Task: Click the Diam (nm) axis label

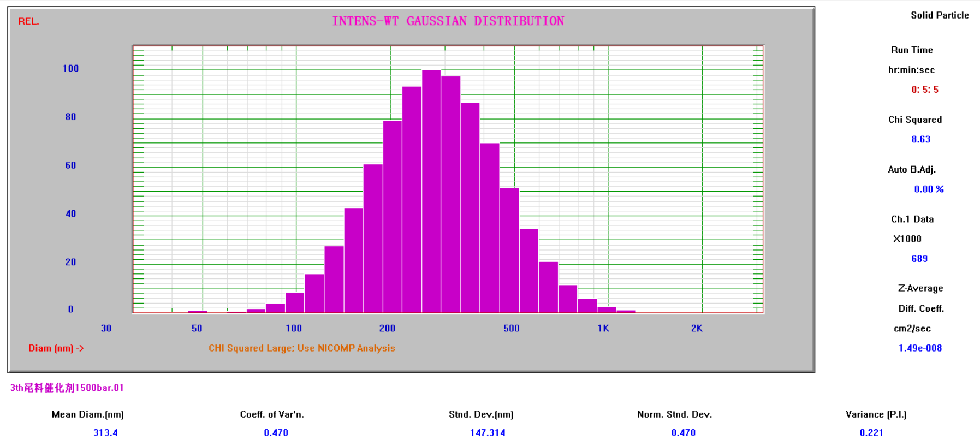Action: click(56, 348)
